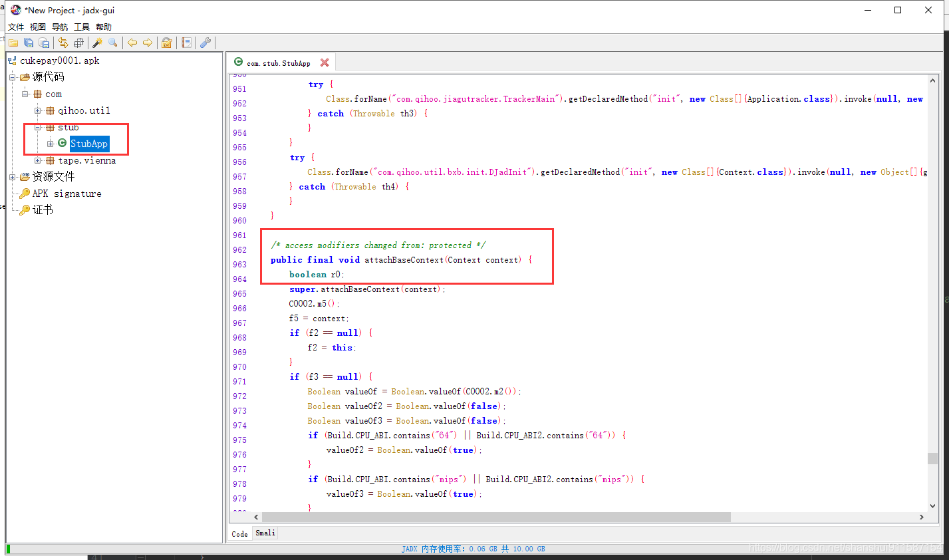The width and height of the screenshot is (949, 560).
Task: Collapse the stub package node
Action: click(37, 127)
